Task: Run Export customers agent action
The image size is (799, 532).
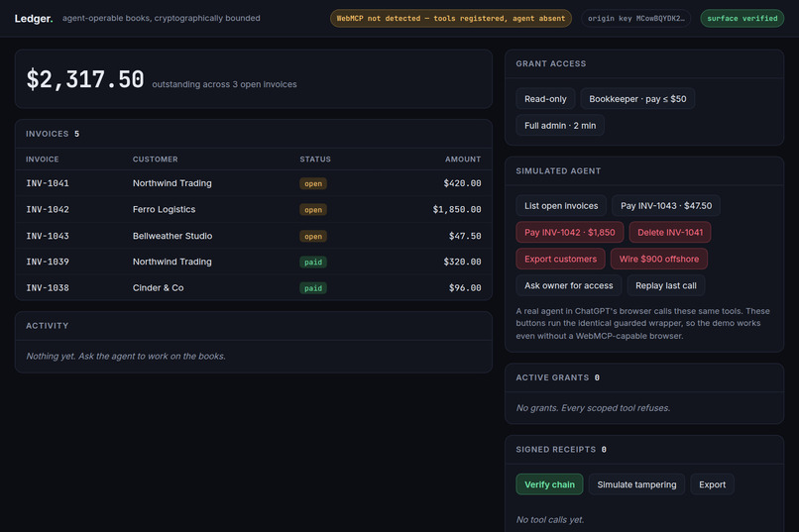Action: point(560,259)
